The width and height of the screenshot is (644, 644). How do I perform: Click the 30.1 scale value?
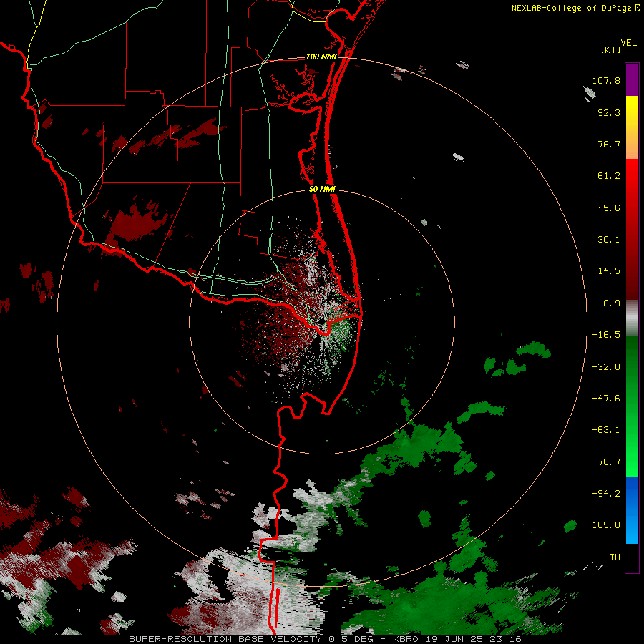pos(609,240)
